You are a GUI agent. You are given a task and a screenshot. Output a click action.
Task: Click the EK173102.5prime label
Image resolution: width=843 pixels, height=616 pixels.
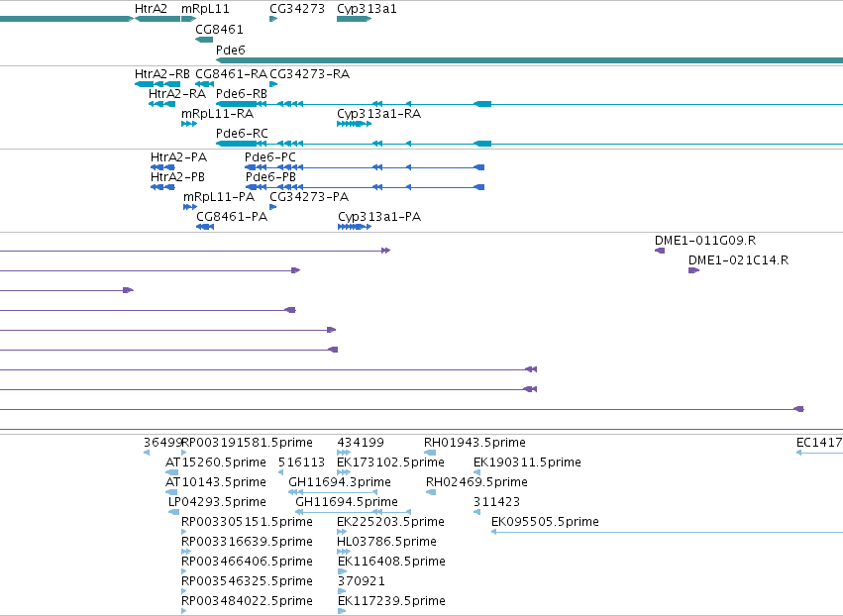click(391, 462)
